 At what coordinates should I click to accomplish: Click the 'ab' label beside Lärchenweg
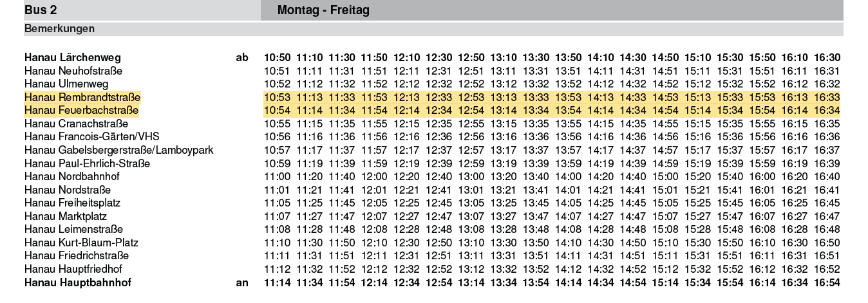point(242,58)
